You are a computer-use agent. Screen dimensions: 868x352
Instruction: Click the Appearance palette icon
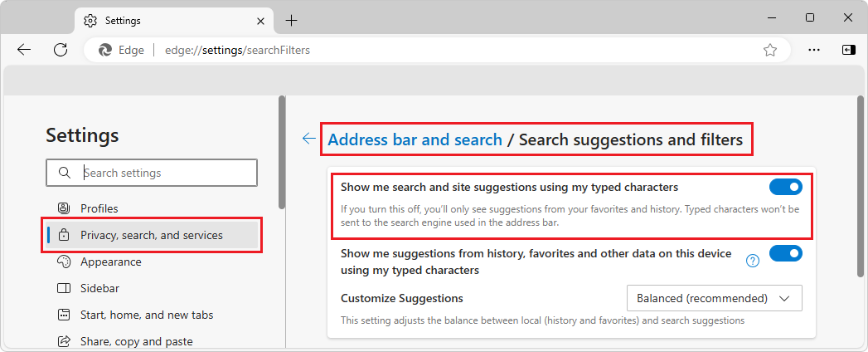coord(64,262)
